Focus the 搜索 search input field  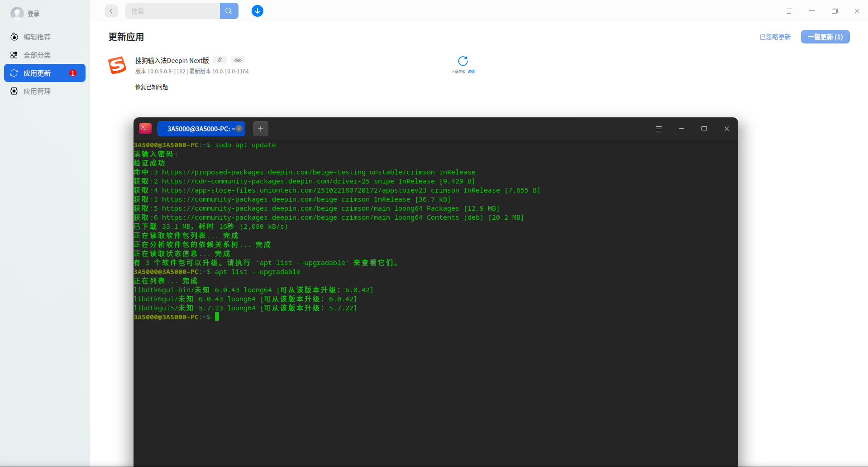click(172, 11)
